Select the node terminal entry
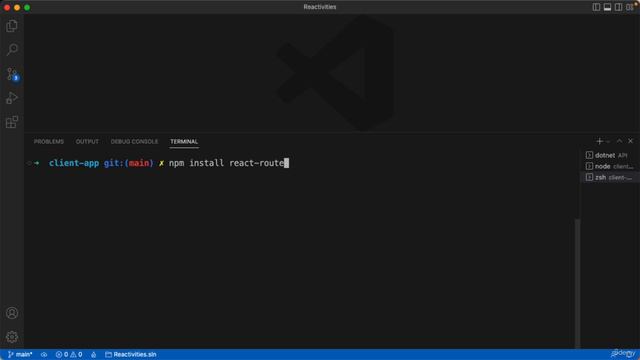Image resolution: width=640 pixels, height=360 pixels. click(x=610, y=166)
